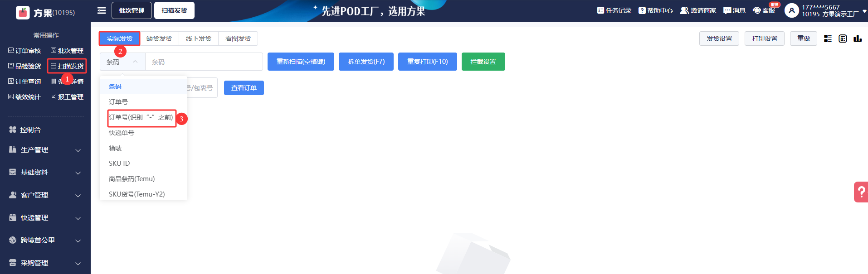Click 拆单发货(F7) button
Image resolution: width=868 pixels, height=274 pixels.
click(x=366, y=62)
